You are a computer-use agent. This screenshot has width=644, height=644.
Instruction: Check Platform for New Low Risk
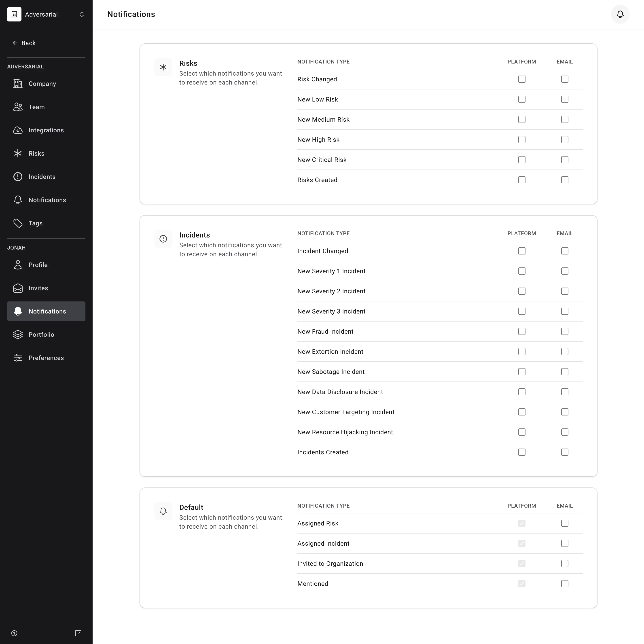[x=522, y=99]
